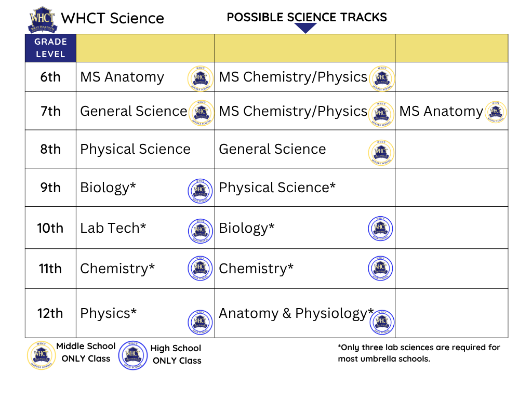Screen dimensions: 532x399
Task: Click the middle school badge in the third track column
Action: click(x=496, y=112)
